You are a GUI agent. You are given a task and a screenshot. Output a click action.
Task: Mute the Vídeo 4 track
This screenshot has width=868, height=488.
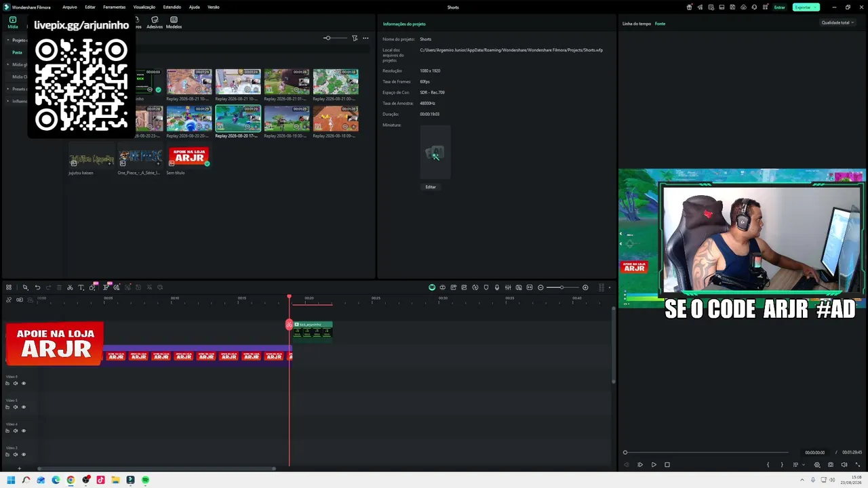16,431
